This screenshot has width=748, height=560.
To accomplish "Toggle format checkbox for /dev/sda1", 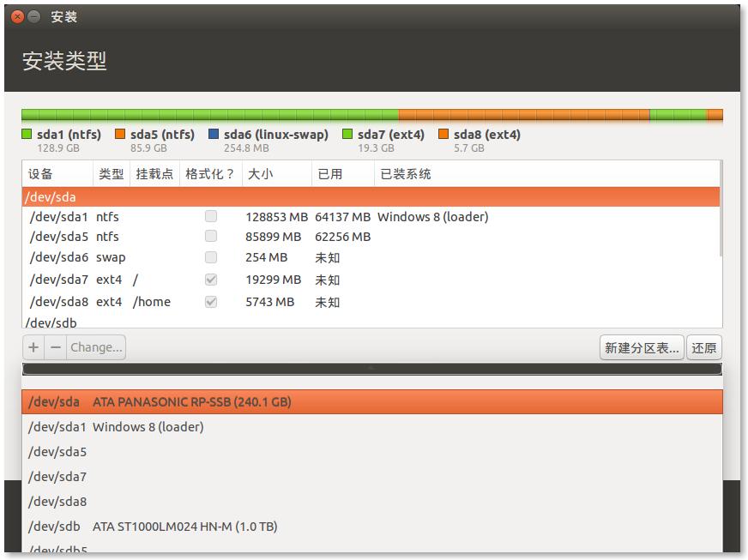I will tap(211, 217).
